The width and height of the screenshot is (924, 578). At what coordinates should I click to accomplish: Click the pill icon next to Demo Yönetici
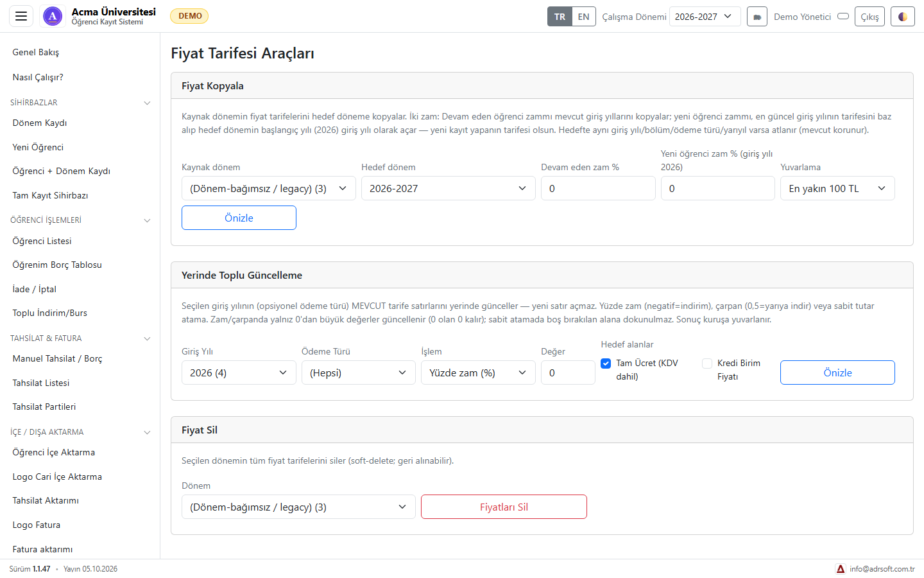(x=843, y=16)
